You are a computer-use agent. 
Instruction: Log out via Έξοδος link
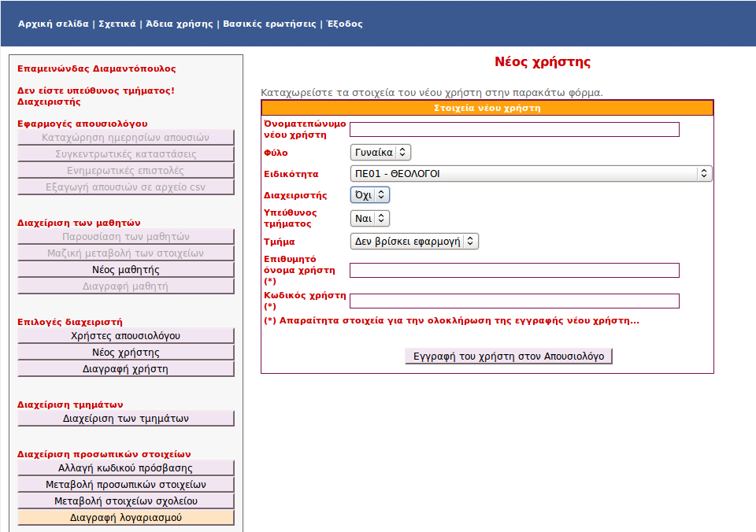pyautogui.click(x=343, y=24)
